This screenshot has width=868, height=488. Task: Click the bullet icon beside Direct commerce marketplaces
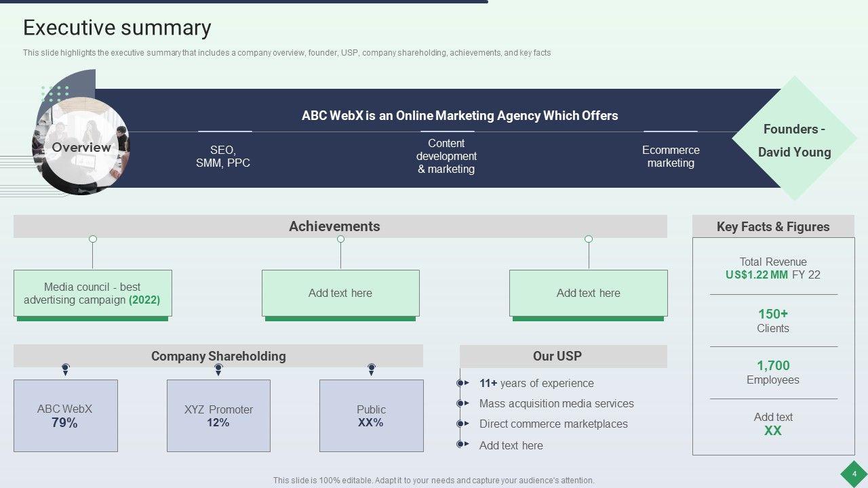[462, 424]
